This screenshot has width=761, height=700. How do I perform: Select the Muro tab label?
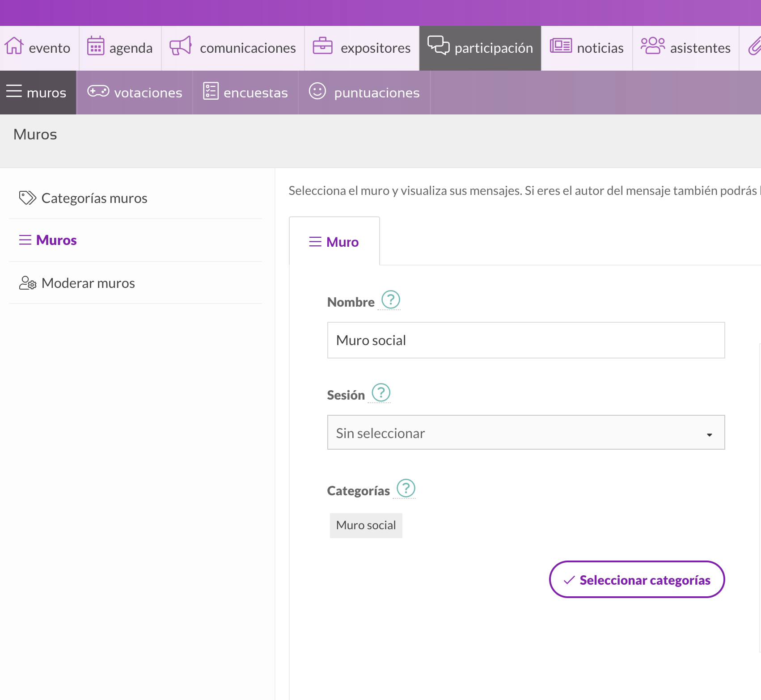click(342, 242)
